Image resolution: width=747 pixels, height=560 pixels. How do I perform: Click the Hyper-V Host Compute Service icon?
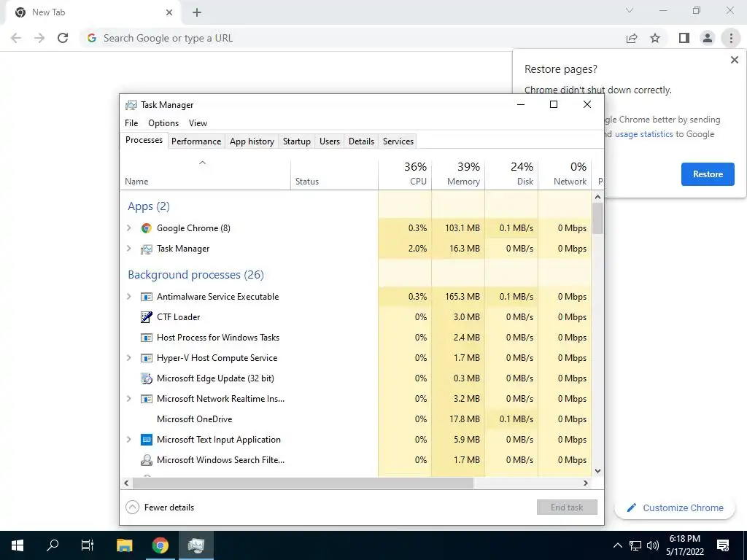[146, 358]
